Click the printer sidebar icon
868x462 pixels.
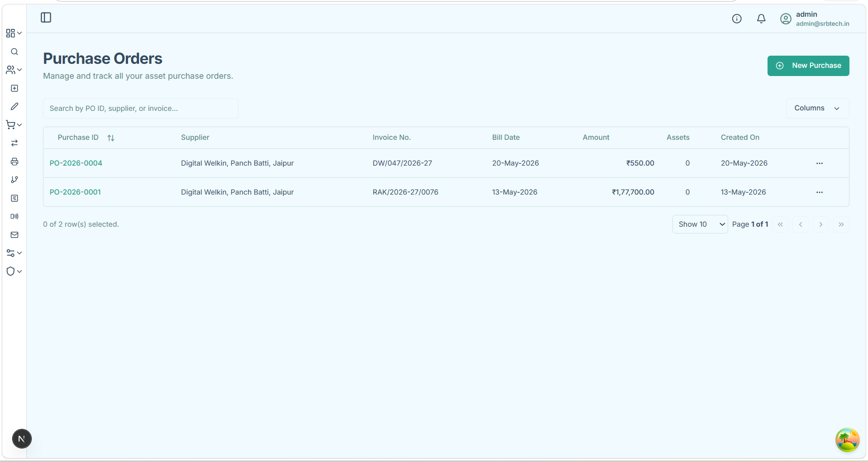[x=14, y=162]
